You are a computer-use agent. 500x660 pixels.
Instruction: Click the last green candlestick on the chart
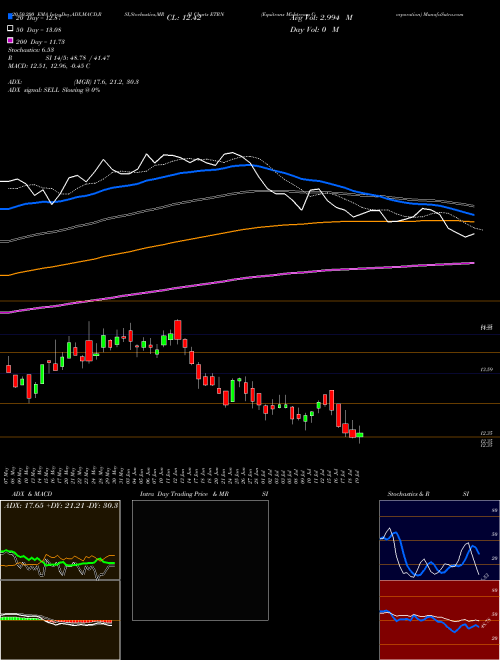point(360,435)
